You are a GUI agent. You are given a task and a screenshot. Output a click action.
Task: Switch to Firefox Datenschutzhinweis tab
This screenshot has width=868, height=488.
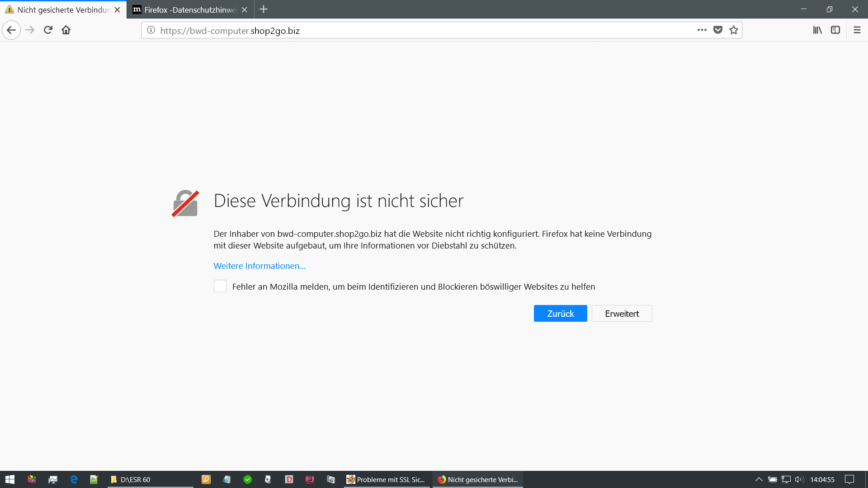pyautogui.click(x=190, y=9)
